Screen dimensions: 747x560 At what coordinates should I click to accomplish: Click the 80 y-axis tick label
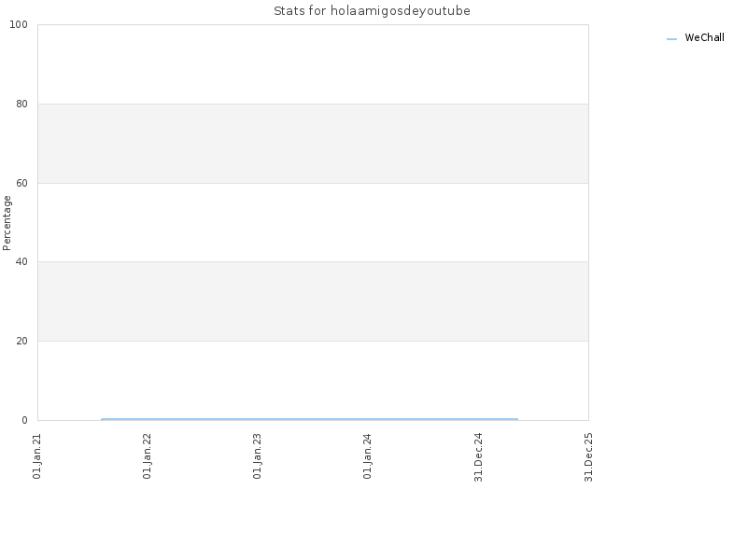click(21, 104)
